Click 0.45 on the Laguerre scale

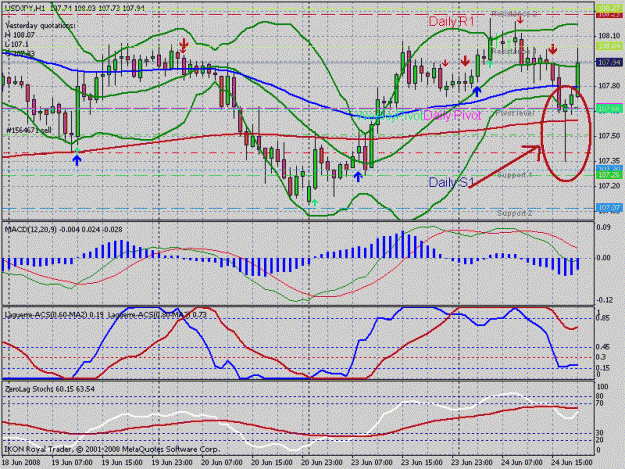603,347
